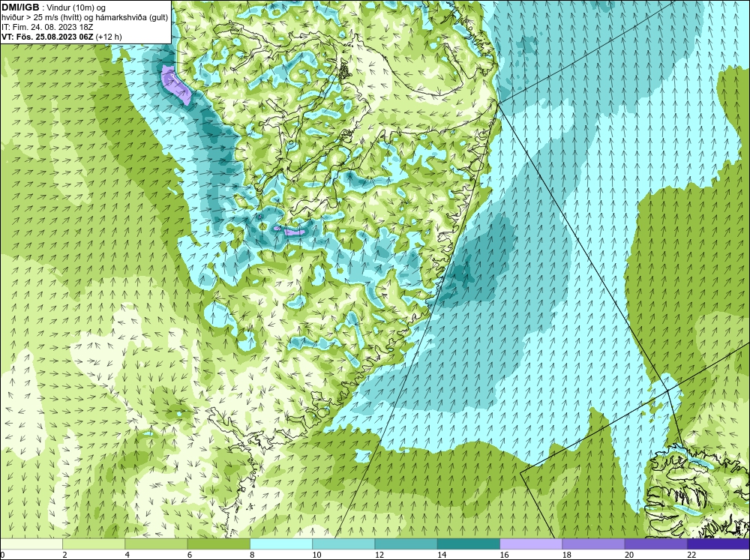This screenshot has height=560, width=750.
Task: Click the 6–8 m/s olive green swatch
Action: 218,544
